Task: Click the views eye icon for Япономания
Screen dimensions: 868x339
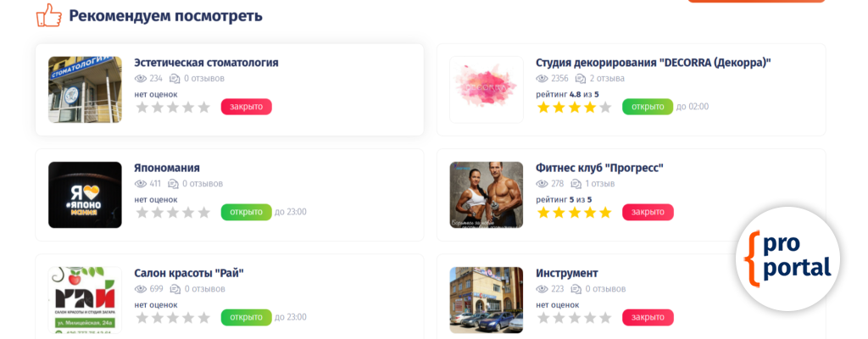Action: pyautogui.click(x=141, y=184)
